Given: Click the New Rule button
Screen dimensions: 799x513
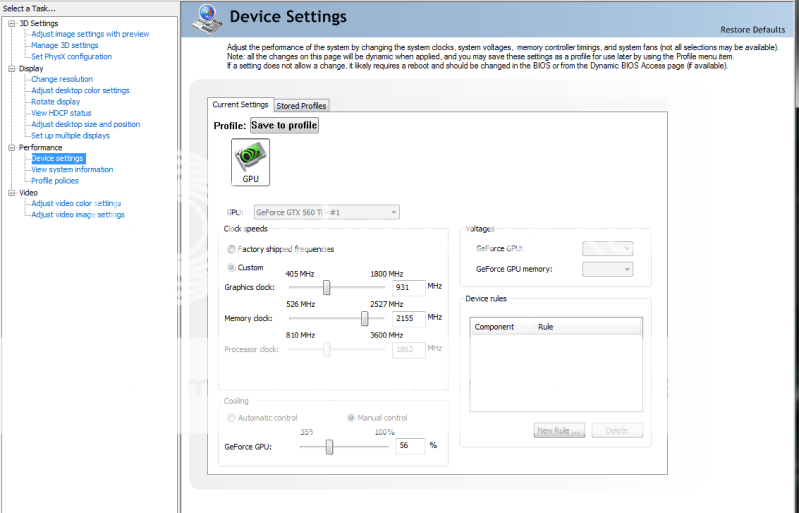Looking at the screenshot, I should pos(559,430).
